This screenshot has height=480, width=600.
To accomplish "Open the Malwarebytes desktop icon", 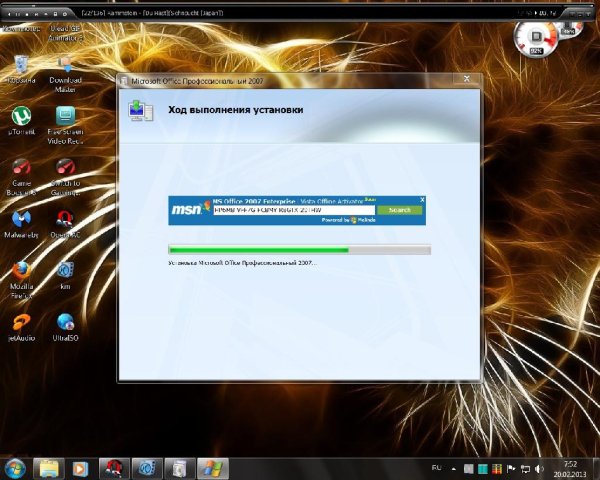I will [x=21, y=224].
